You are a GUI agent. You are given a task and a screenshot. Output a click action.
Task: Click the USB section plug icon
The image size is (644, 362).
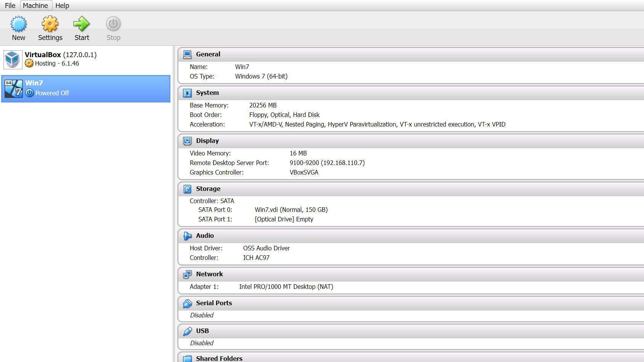pyautogui.click(x=187, y=331)
